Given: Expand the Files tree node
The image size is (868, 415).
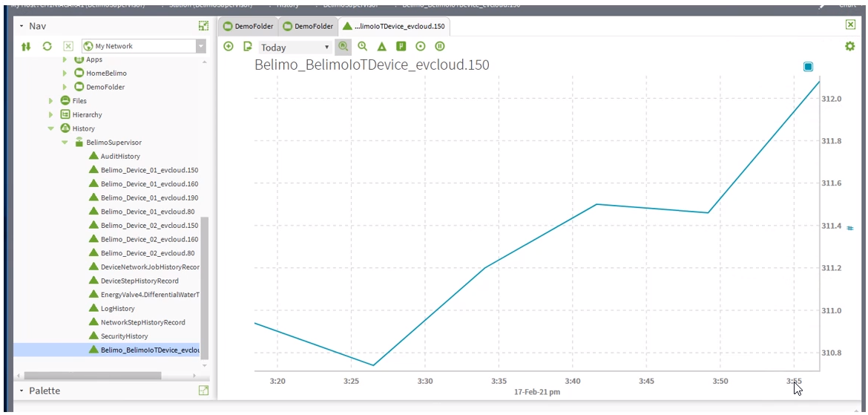Looking at the screenshot, I should coord(51,101).
